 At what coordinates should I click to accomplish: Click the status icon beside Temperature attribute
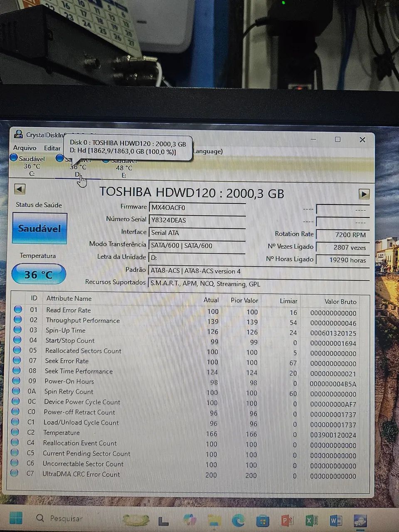pos(15,432)
